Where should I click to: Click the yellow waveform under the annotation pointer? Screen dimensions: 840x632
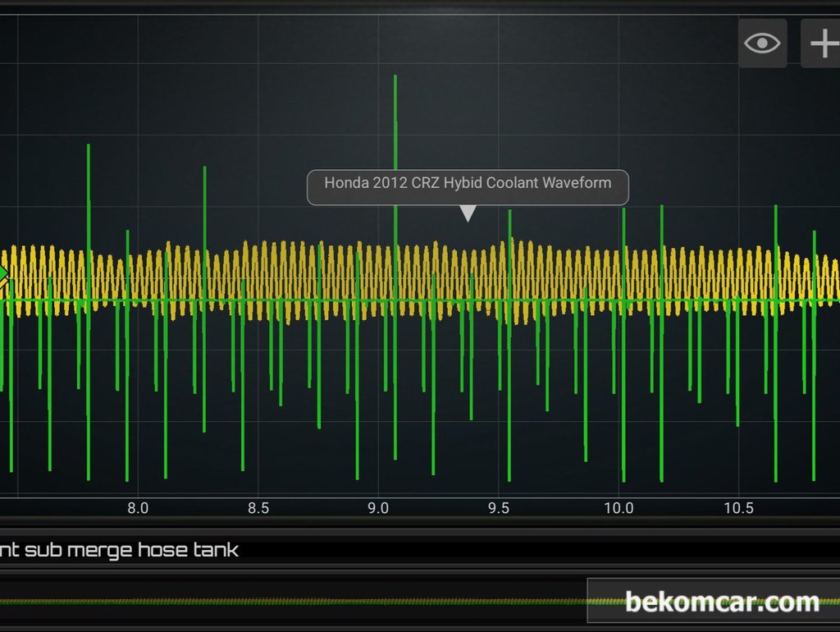point(468,279)
